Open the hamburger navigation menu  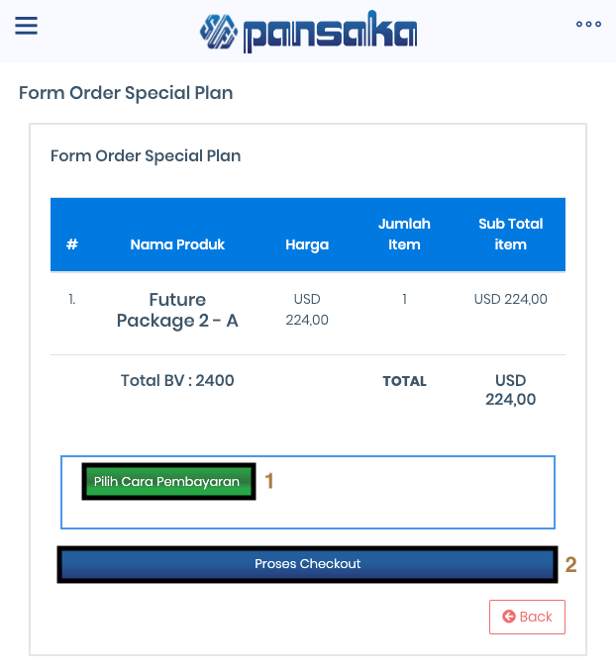point(27,26)
